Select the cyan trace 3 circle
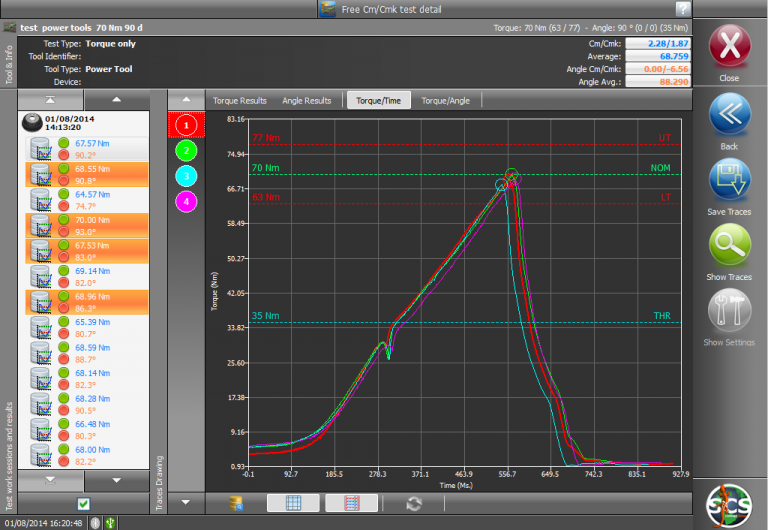This screenshot has width=768, height=530. coord(185,175)
